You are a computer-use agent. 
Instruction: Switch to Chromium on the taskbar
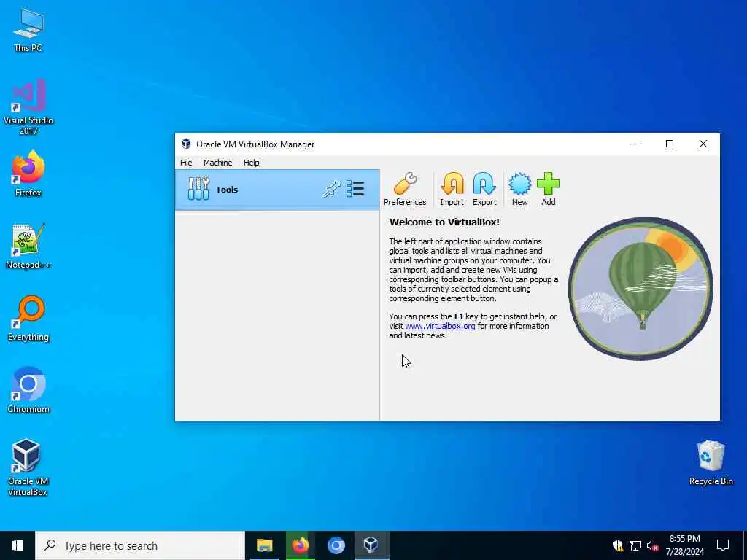click(336, 545)
